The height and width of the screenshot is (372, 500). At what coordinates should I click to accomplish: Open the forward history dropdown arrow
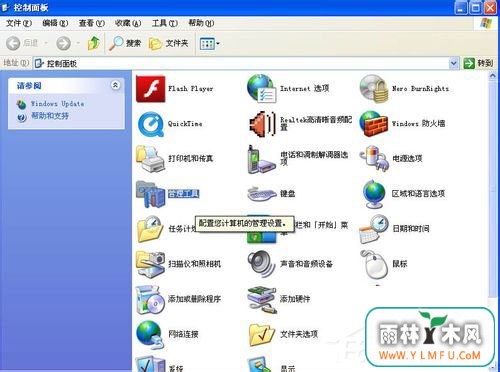point(78,43)
